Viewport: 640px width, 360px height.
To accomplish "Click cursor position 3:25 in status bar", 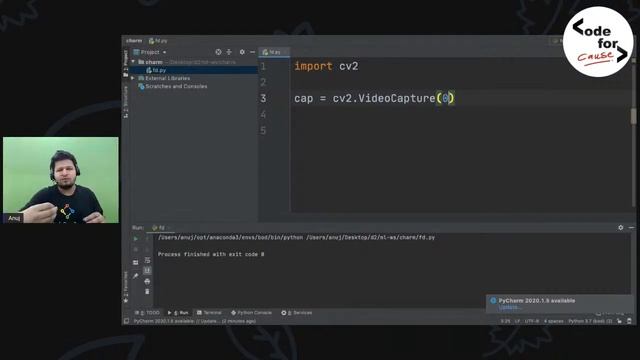I will 505,321.
